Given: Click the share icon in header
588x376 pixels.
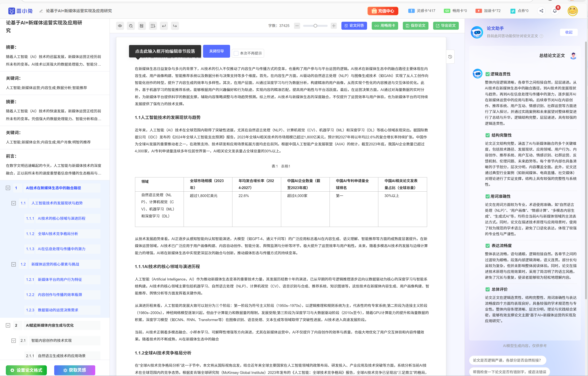Looking at the screenshot, I should (541, 11).
